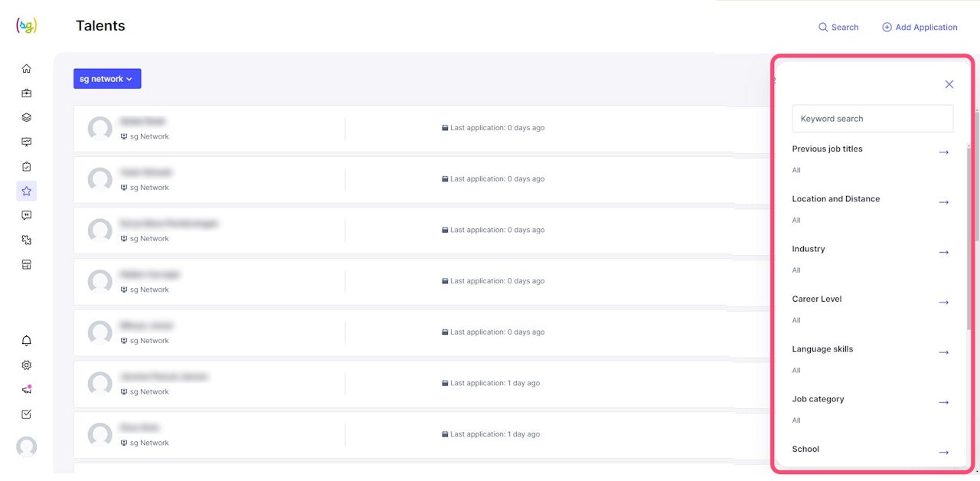980x481 pixels.
Task: Open the briefcase jobs icon
Action: [x=27, y=93]
